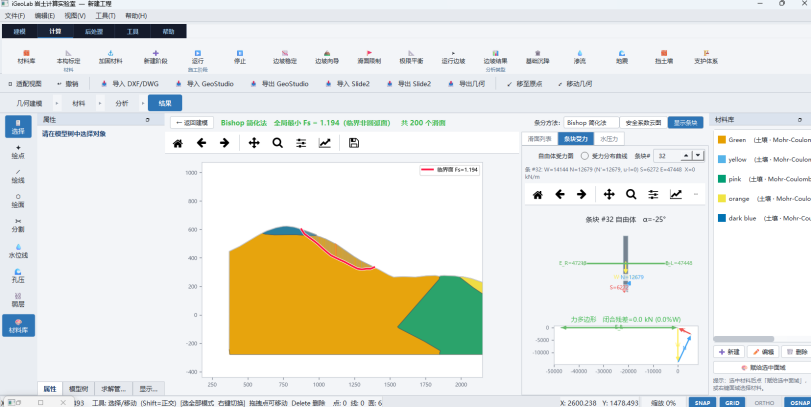The image size is (812, 408).
Task: Start the 运行 play icon
Action: (x=197, y=53)
